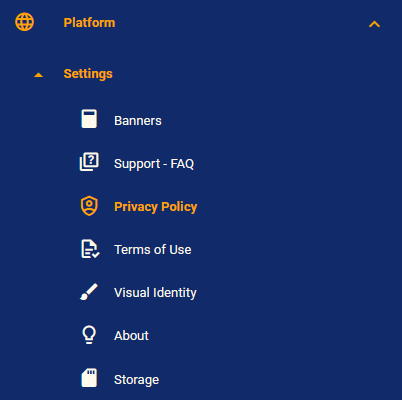This screenshot has width=402, height=400.
Task: Go to Storage settings
Action: [x=137, y=380]
